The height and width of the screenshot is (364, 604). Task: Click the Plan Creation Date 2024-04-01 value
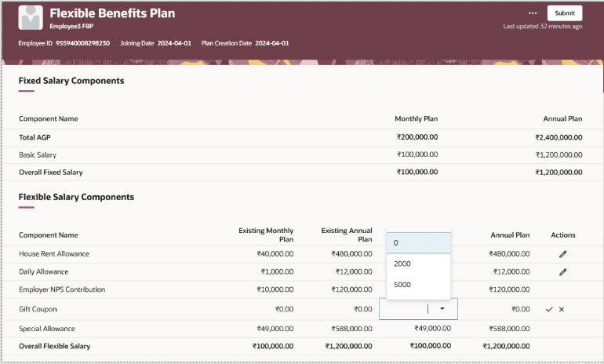point(272,43)
